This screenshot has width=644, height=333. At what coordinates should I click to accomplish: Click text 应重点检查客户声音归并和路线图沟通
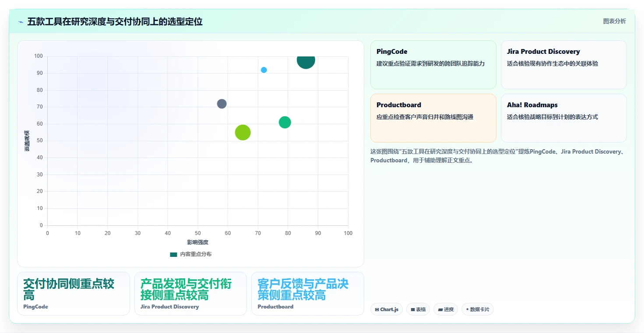tap(425, 117)
